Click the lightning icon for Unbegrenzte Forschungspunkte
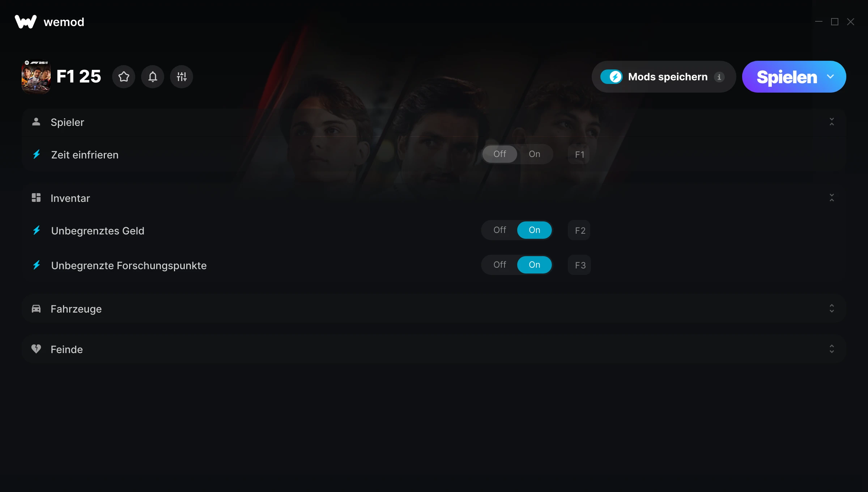Viewport: 868px width, 492px height. click(x=37, y=265)
